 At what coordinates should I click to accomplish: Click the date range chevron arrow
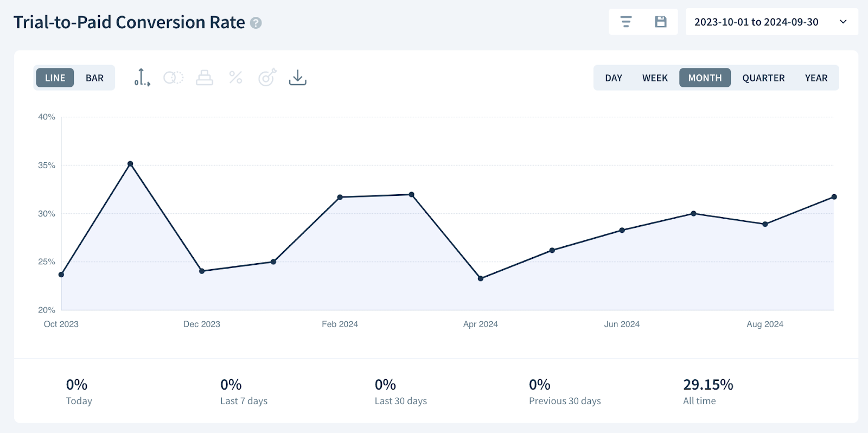843,22
